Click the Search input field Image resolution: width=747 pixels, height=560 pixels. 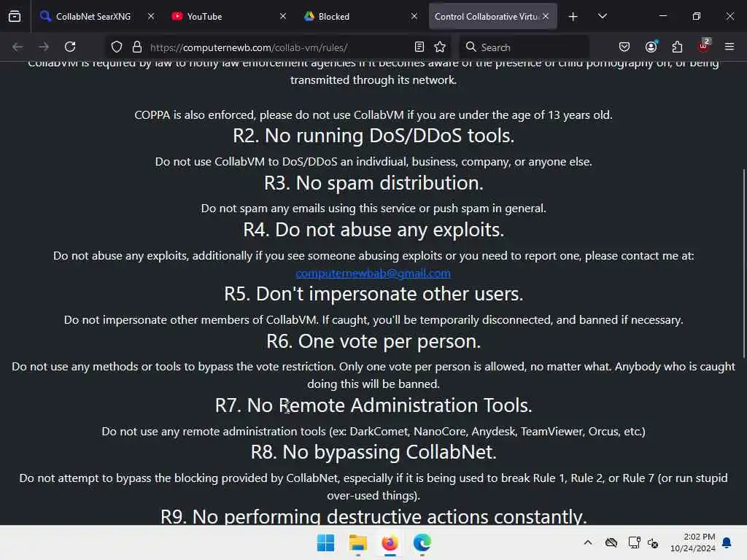(x=524, y=47)
